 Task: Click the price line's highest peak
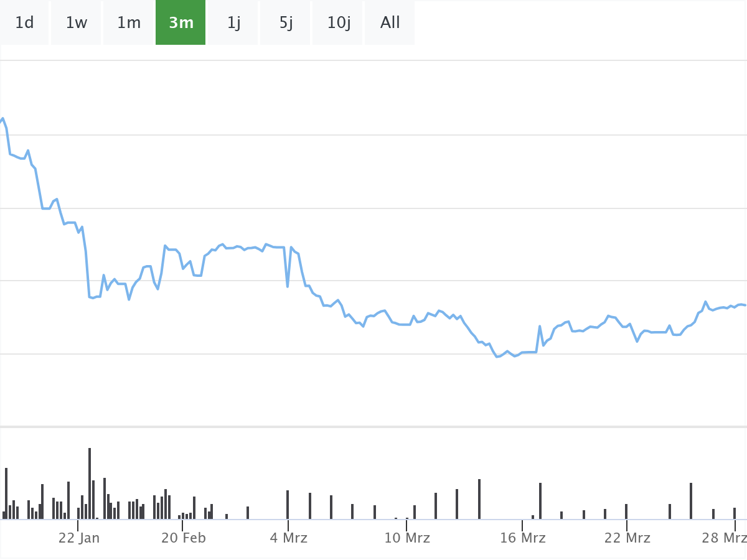pos(3,118)
